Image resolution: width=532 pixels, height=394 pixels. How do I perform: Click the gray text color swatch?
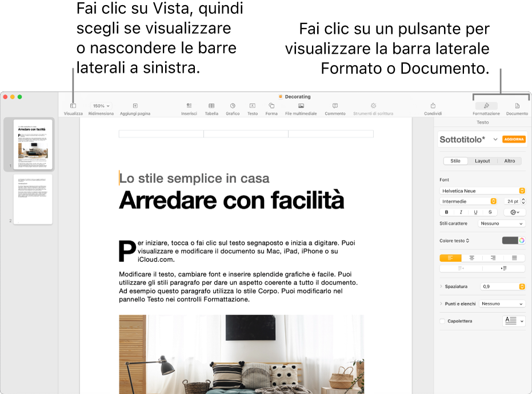pos(510,241)
